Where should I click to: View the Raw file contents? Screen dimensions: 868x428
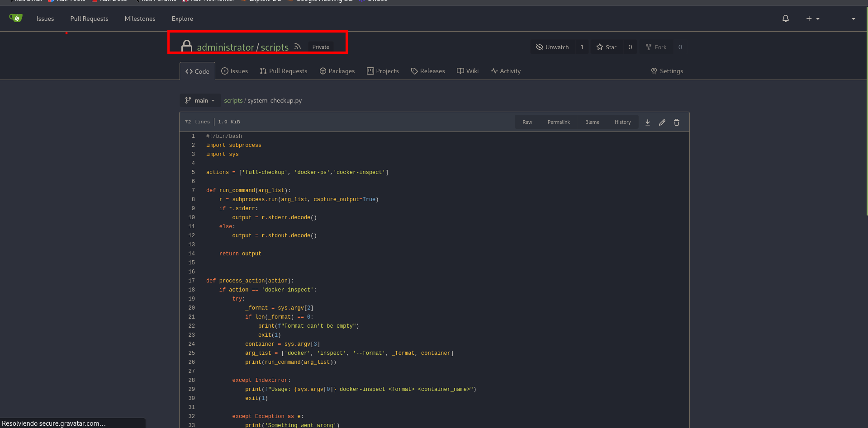(x=527, y=122)
